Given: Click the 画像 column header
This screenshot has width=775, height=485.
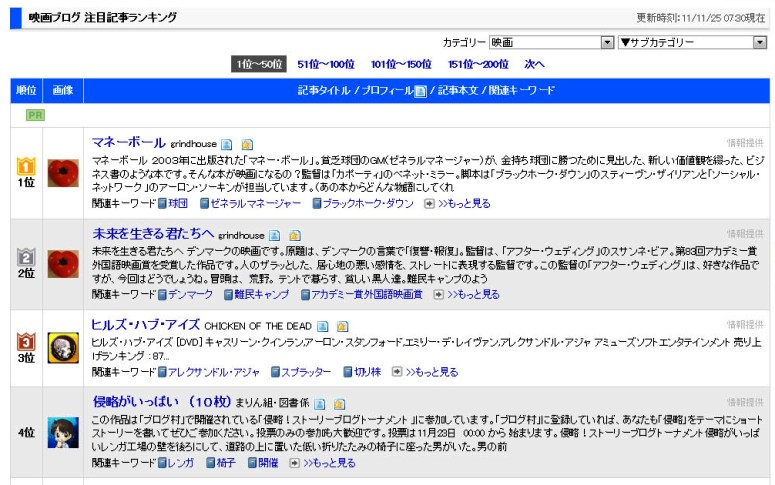Looking at the screenshot, I should pos(63,90).
